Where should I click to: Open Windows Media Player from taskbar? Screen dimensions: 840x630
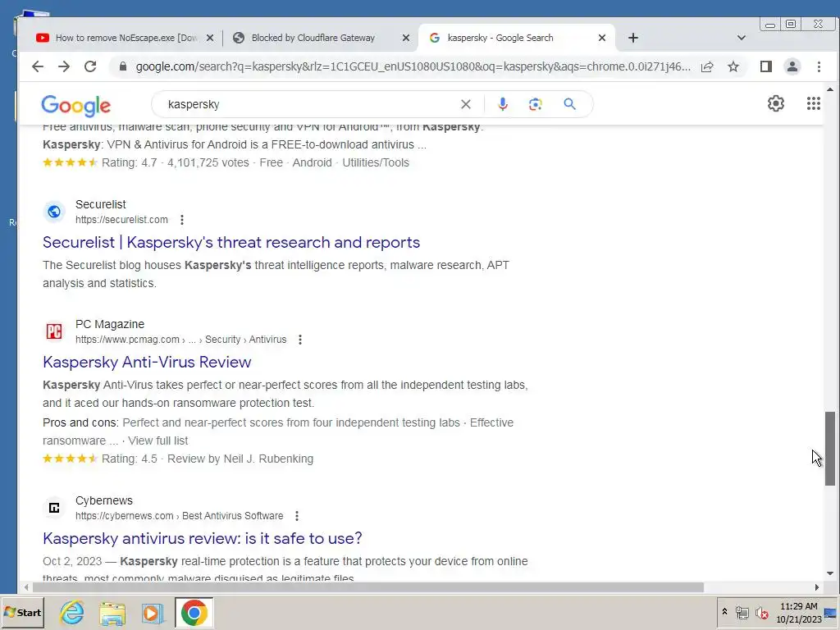tap(152, 613)
